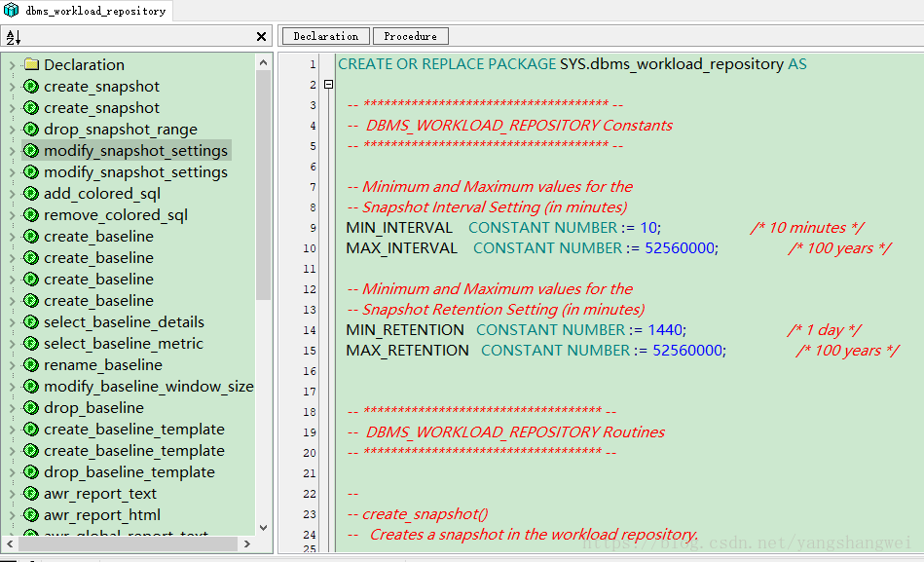Click the procedure icon beside add_colored_sql
924x562 pixels.
[30, 194]
